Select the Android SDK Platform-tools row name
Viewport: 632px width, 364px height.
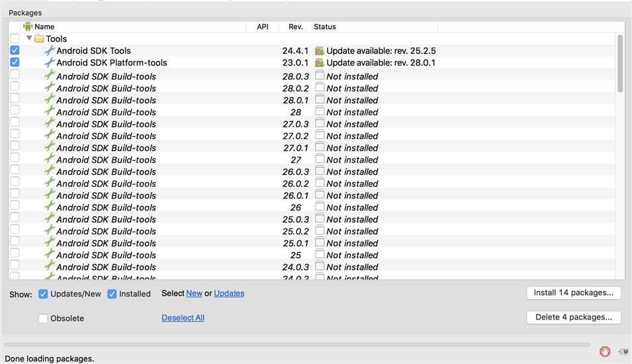pos(112,63)
